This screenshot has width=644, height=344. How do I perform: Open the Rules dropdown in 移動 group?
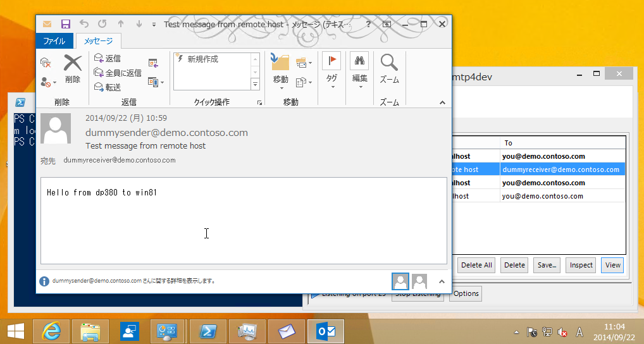[x=304, y=63]
